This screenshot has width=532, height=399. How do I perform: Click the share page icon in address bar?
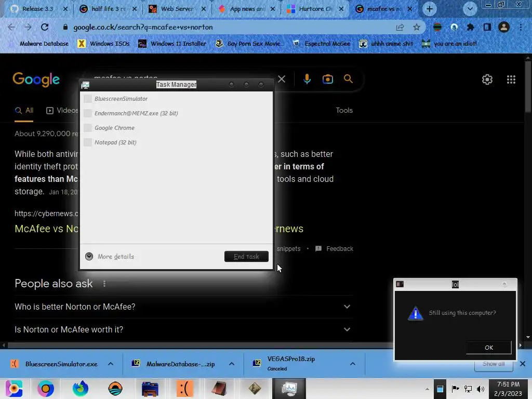coord(400,27)
